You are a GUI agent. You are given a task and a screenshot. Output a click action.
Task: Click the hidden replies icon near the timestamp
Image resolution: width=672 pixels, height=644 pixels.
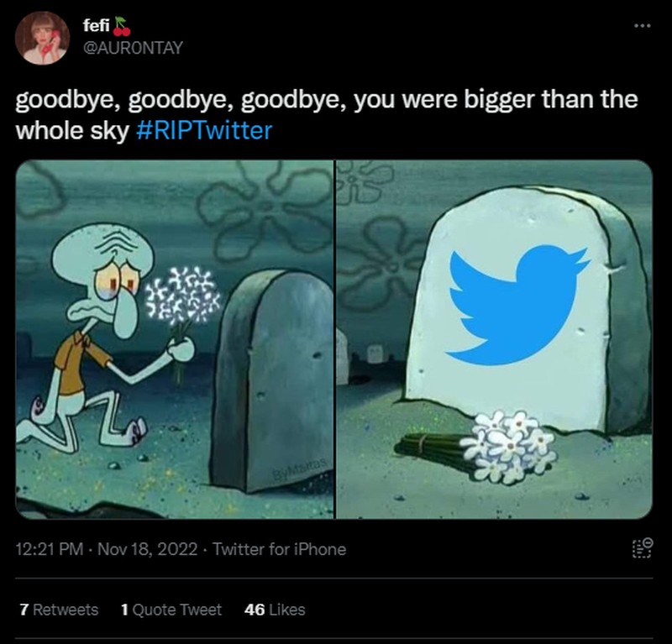641,547
